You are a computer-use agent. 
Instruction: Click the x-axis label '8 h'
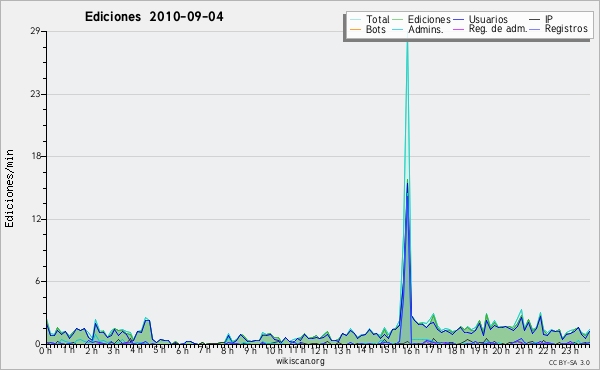(x=227, y=350)
